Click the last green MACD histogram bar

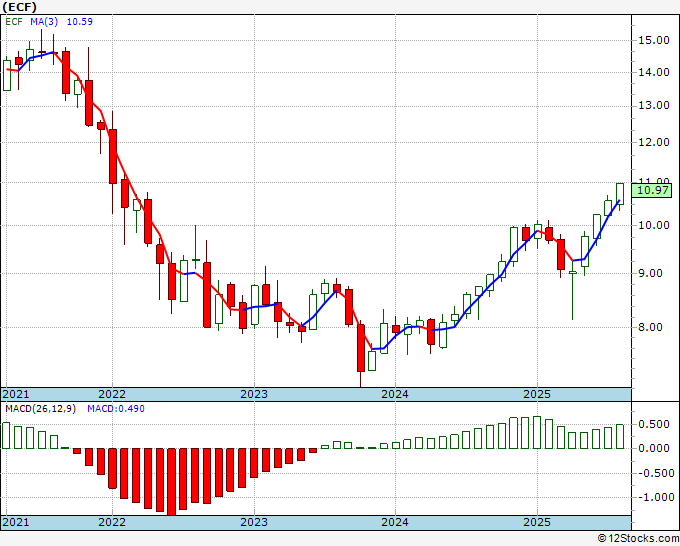620,436
